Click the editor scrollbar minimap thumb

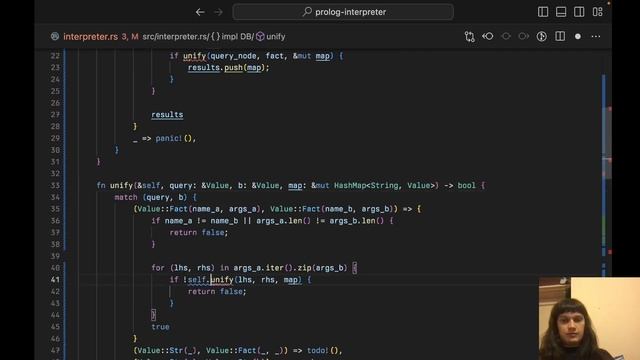click(x=607, y=143)
